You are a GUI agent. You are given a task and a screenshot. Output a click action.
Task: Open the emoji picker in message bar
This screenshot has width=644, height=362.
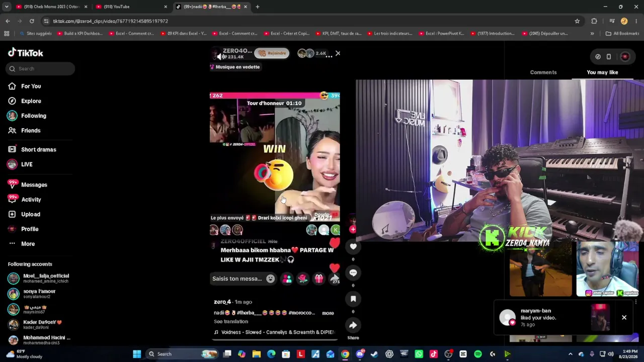pyautogui.click(x=271, y=279)
